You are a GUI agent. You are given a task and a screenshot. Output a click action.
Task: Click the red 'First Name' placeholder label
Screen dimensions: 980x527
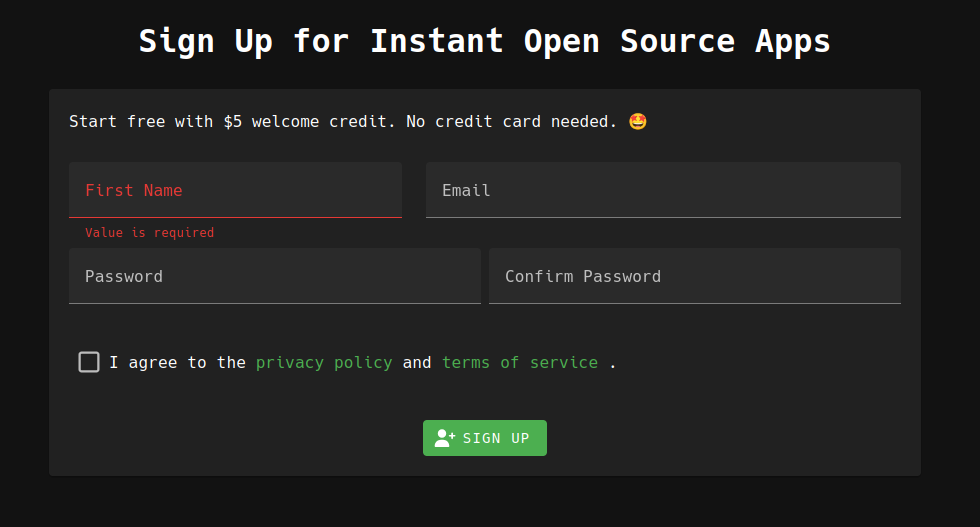133,190
